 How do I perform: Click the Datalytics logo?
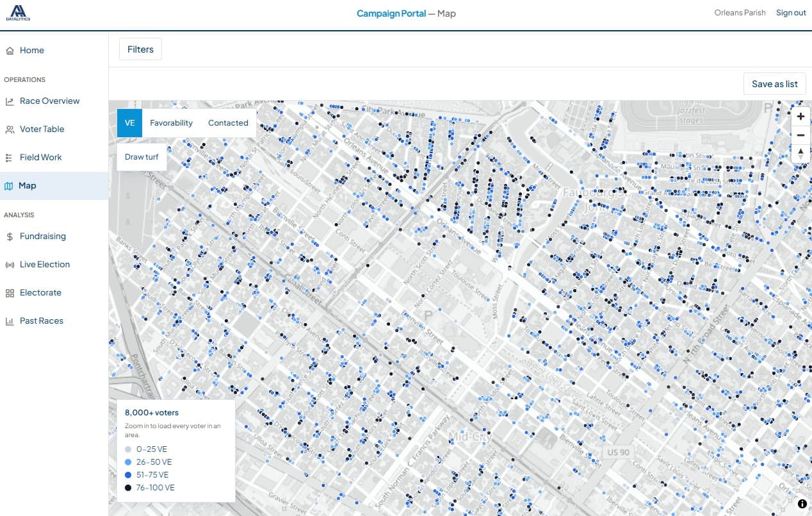18,13
